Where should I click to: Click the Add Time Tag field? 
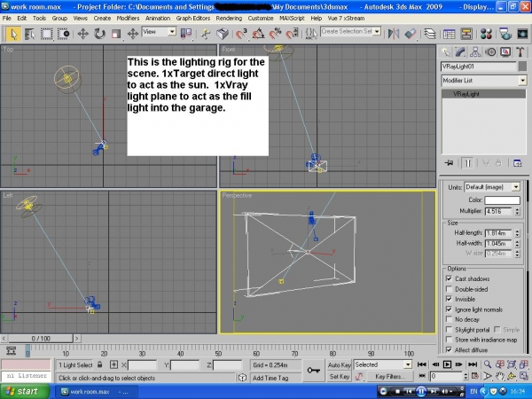(x=276, y=378)
